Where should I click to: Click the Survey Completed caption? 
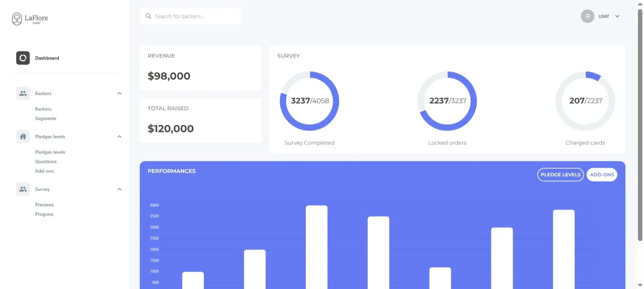(x=309, y=143)
